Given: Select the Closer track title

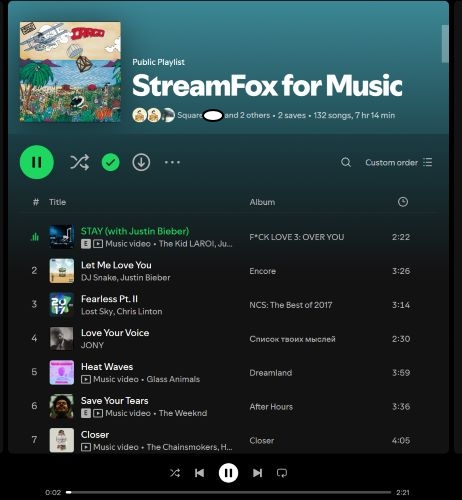Looking at the screenshot, I should point(95,435).
